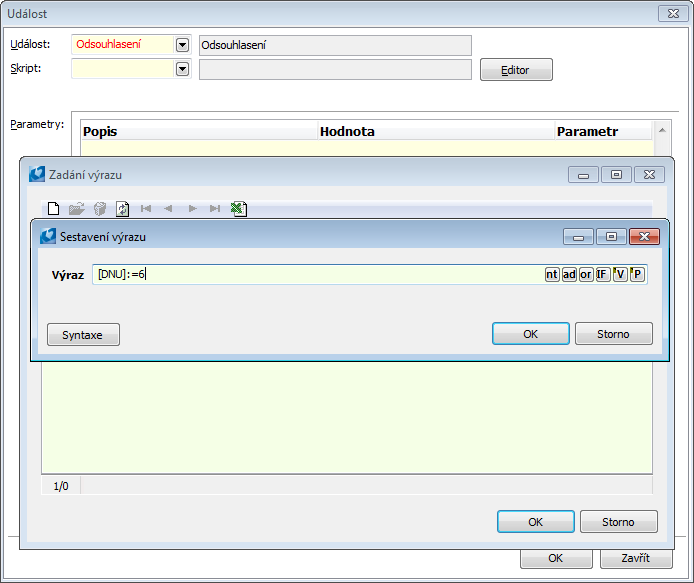The height and width of the screenshot is (583, 694).
Task: Go to next record arrow in toolbar
Action: click(192, 208)
